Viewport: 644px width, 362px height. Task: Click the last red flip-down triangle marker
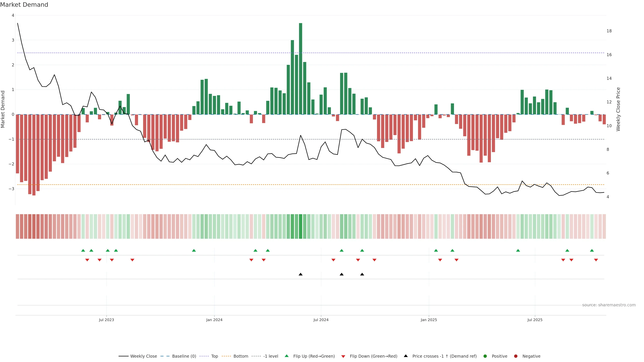[x=596, y=260]
